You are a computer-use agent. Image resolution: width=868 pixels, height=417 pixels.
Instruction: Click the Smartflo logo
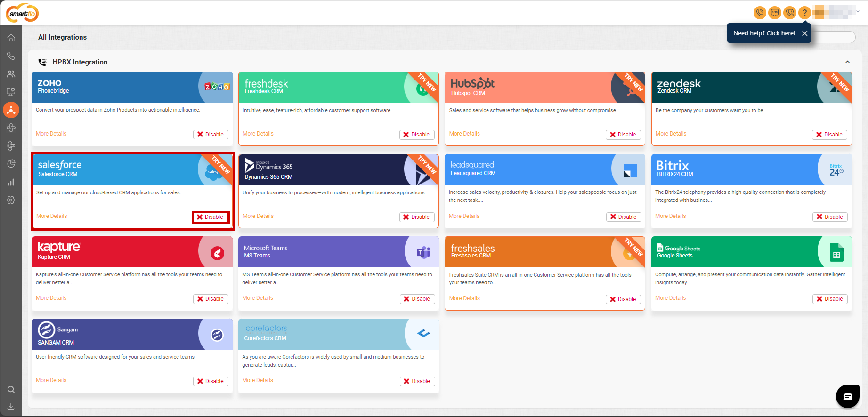click(x=22, y=13)
